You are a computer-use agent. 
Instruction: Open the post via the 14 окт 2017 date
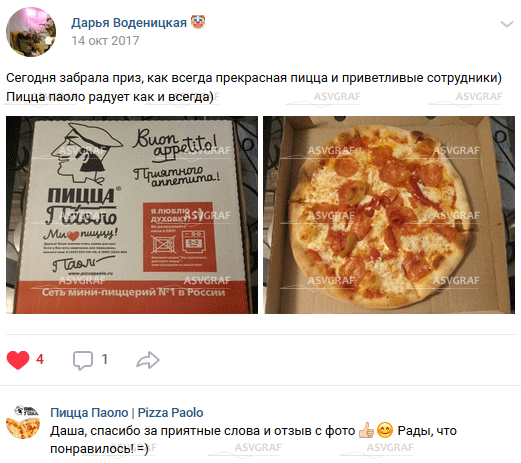(105, 41)
